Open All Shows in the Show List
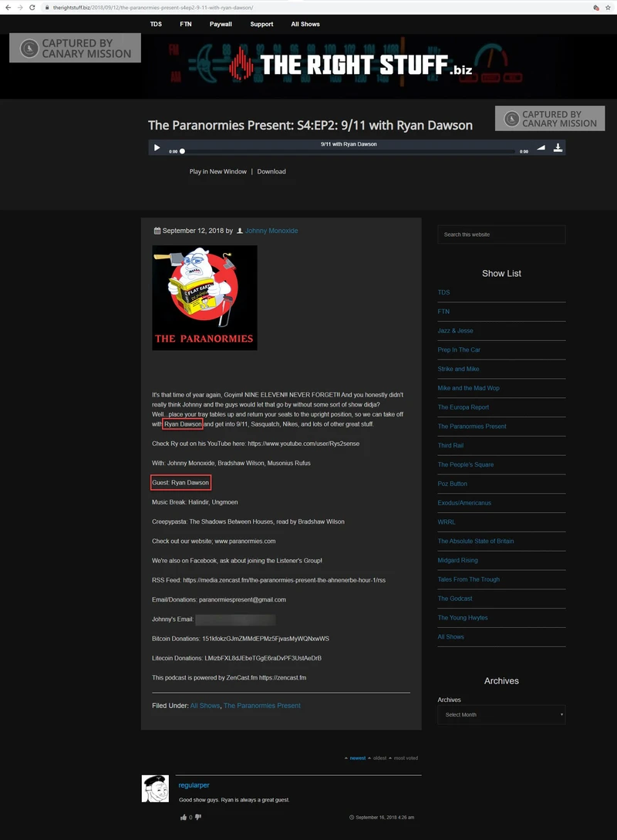This screenshot has width=617, height=840. [451, 637]
